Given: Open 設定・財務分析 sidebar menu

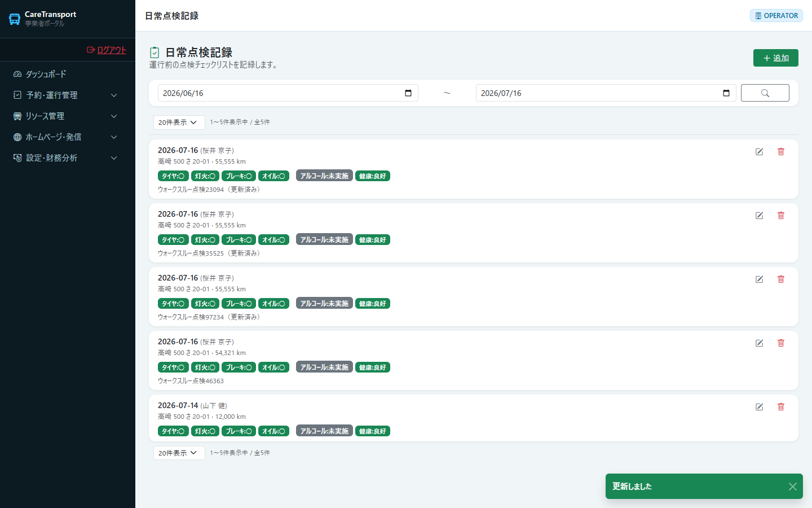Looking at the screenshot, I should 68,158.
